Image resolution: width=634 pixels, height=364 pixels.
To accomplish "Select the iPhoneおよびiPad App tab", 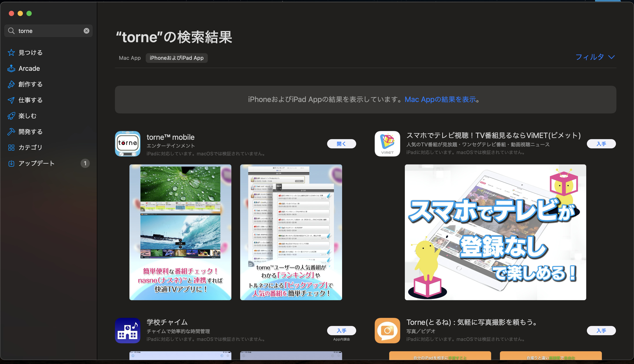I will pyautogui.click(x=177, y=58).
